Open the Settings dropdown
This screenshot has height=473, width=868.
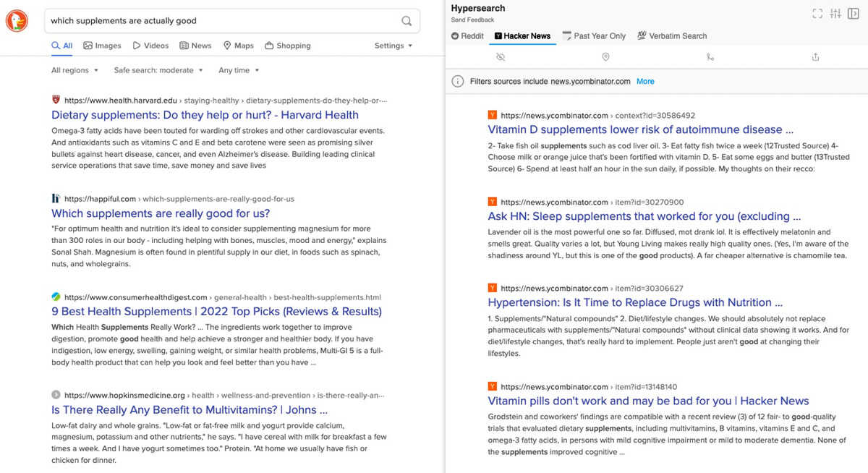click(393, 46)
